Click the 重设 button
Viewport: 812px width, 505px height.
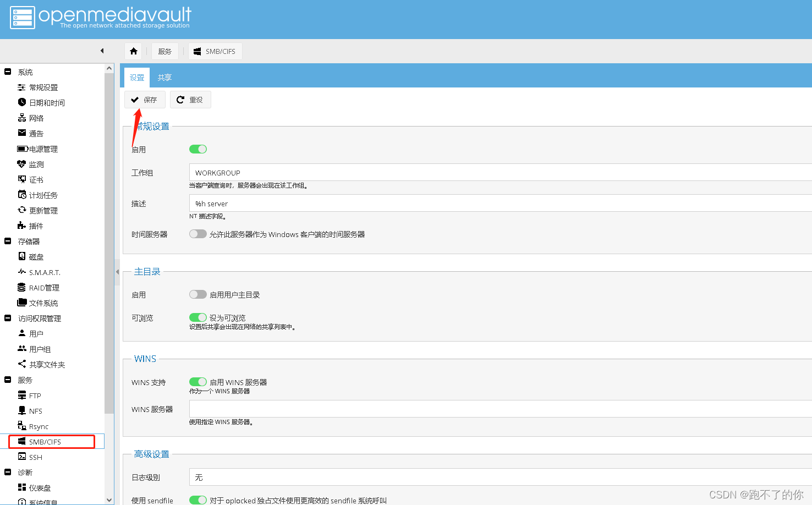pyautogui.click(x=190, y=100)
